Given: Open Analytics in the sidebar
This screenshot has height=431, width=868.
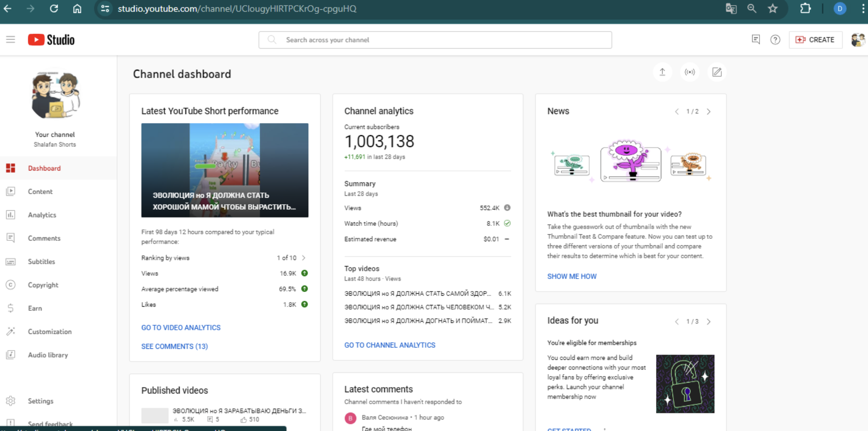Looking at the screenshot, I should (58, 215).
